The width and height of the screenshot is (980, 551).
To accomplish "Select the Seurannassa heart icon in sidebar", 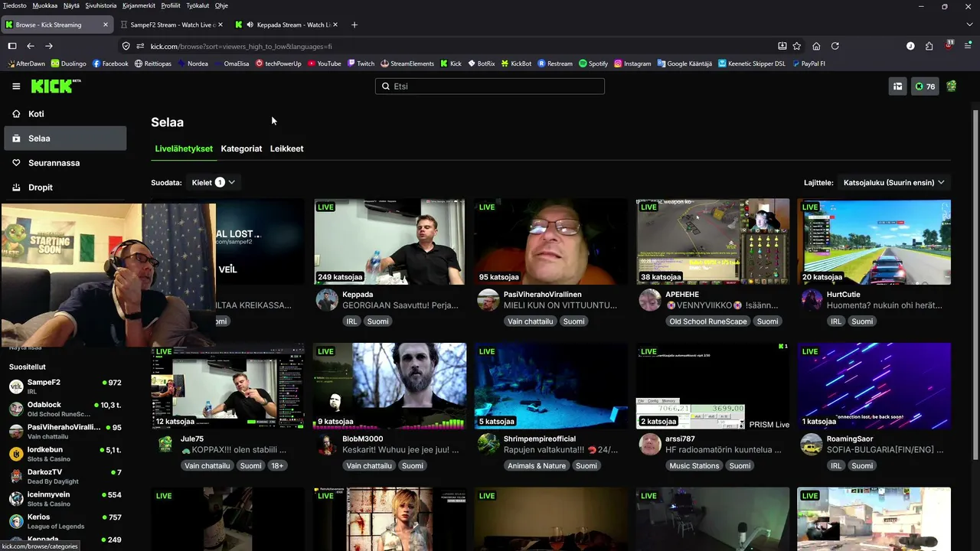I will 16,163.
